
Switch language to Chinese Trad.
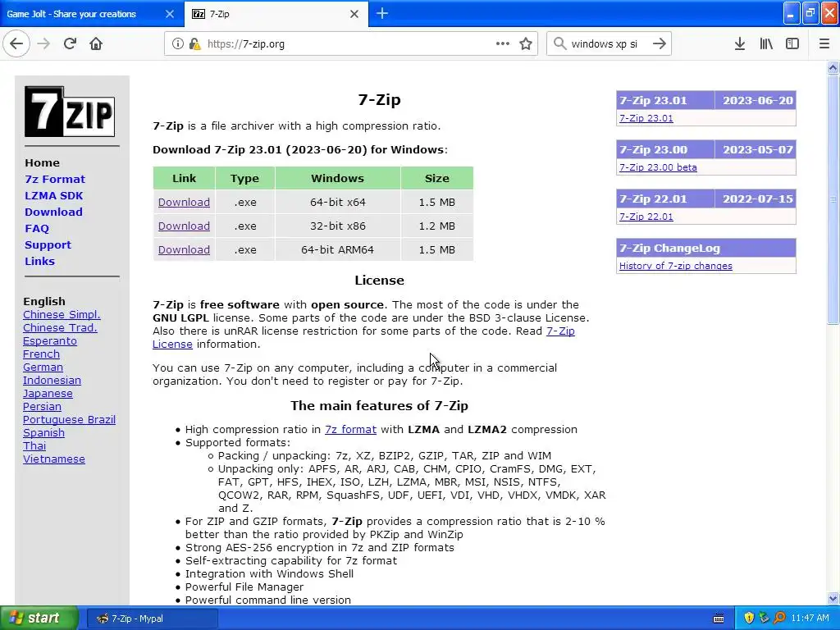pyautogui.click(x=60, y=328)
